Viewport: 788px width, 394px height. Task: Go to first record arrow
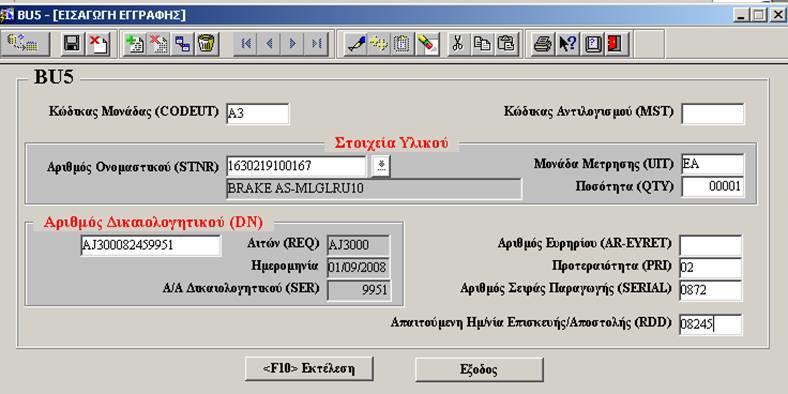246,44
